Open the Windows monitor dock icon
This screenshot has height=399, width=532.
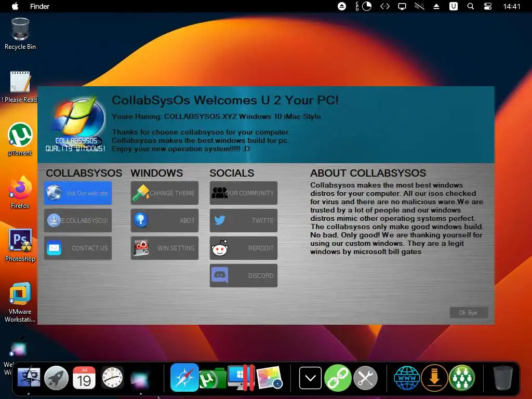[241, 378]
